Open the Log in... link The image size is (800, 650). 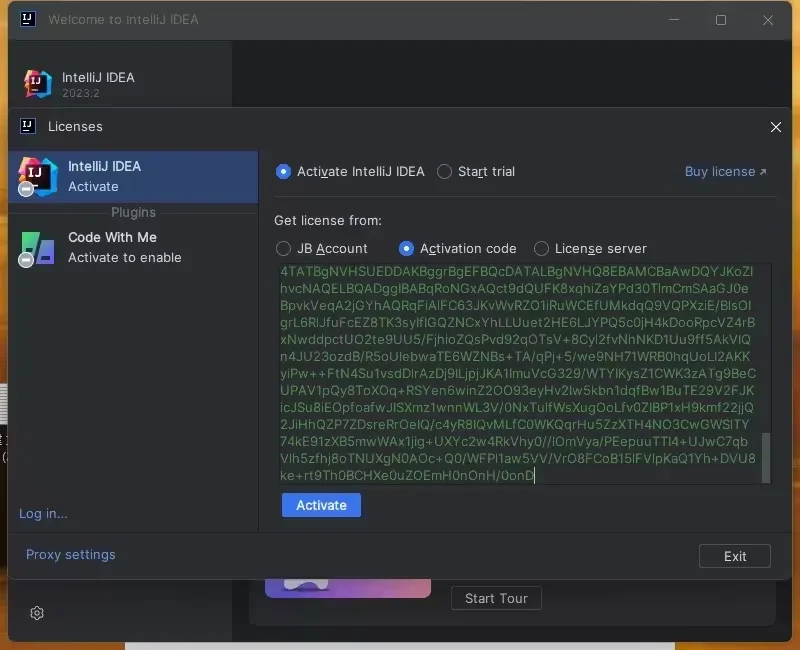(43, 513)
